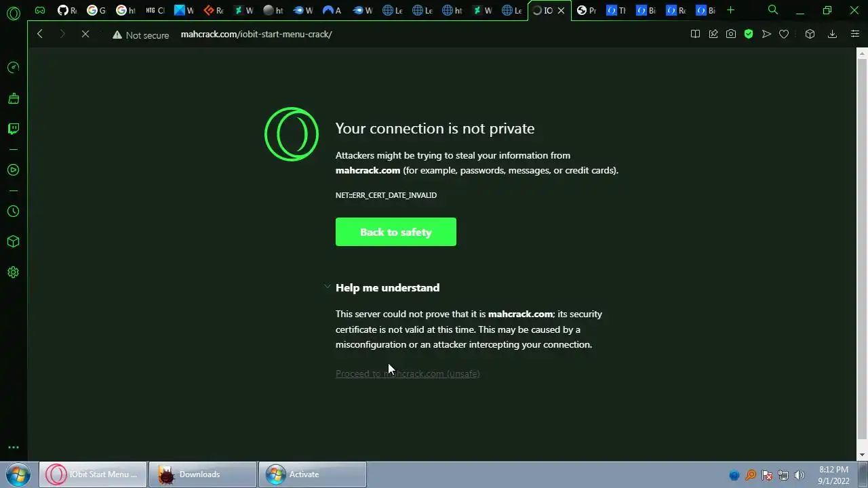868x488 pixels.
Task: Open the toolbar extensions cube icon
Action: (x=810, y=34)
